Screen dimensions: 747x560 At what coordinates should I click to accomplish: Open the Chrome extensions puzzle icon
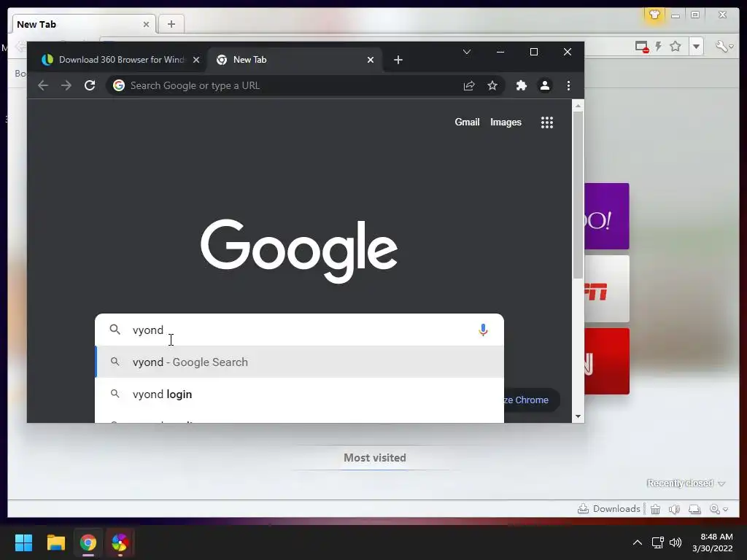click(x=521, y=85)
